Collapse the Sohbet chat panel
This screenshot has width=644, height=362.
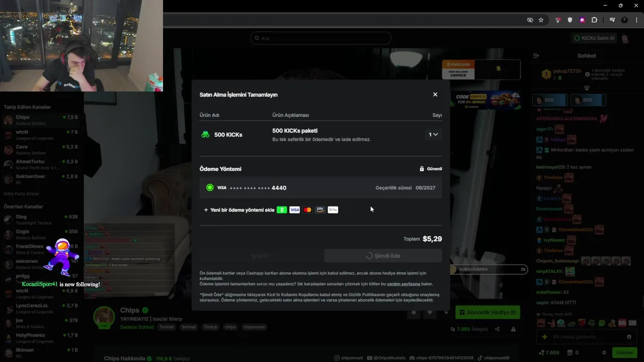pyautogui.click(x=536, y=56)
